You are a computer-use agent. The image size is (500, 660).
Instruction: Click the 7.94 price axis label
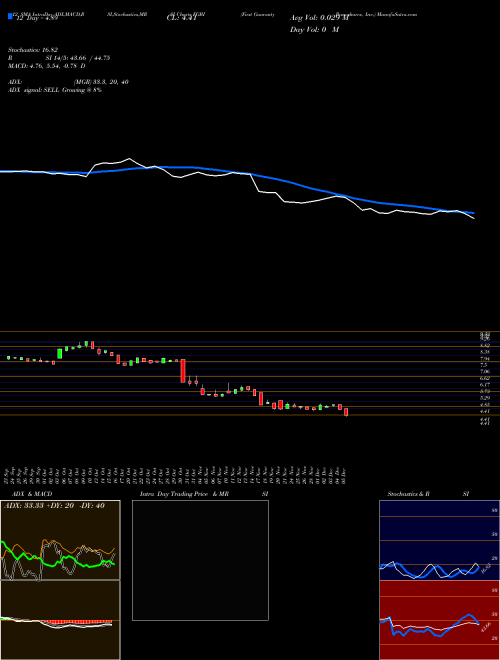click(485, 359)
